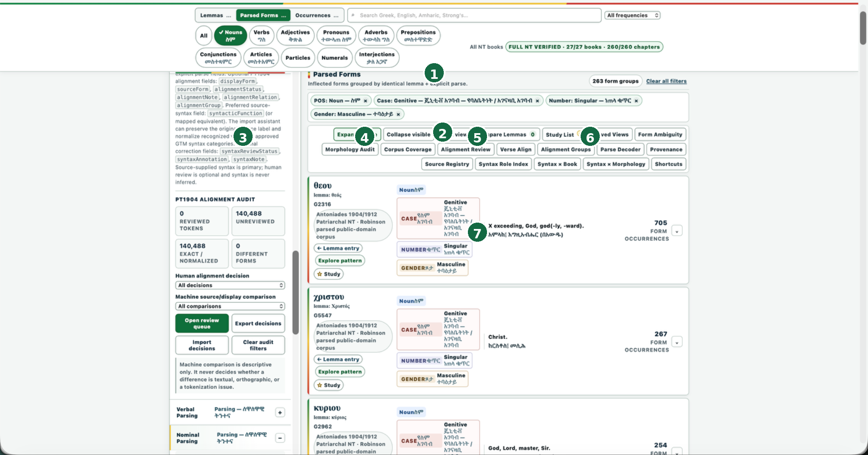Open the Corpus Coverage view
868x455 pixels.
click(408, 149)
